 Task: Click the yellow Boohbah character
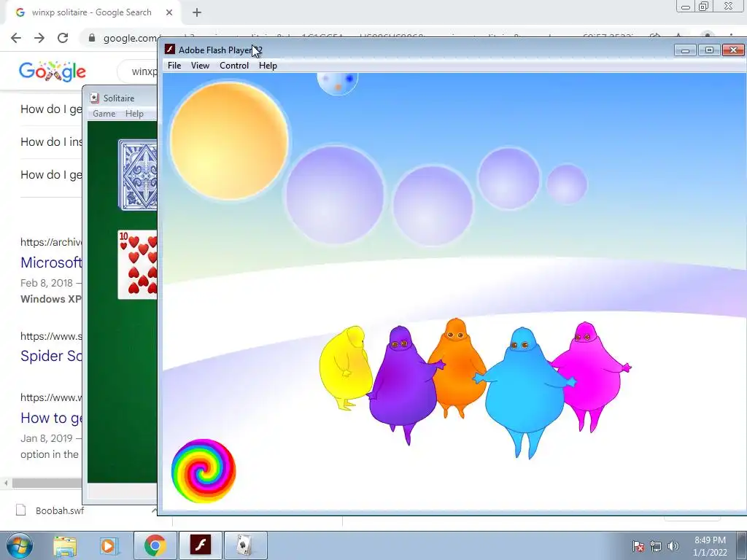click(345, 367)
